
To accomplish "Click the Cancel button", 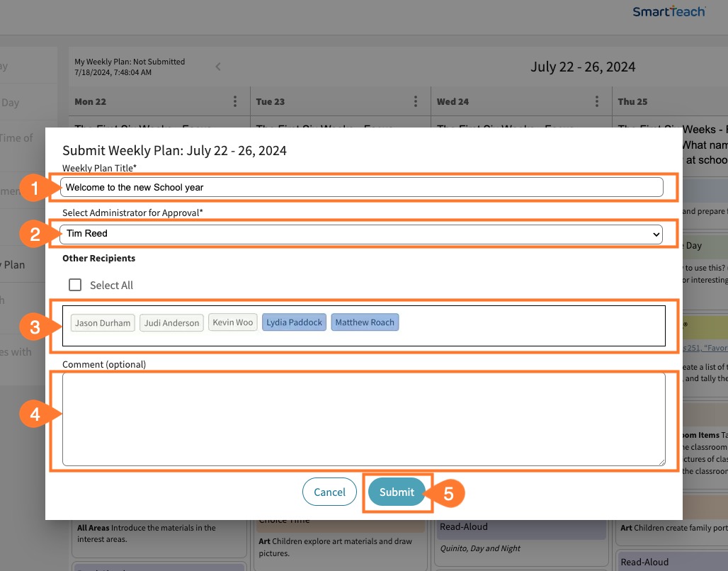I will [x=329, y=492].
